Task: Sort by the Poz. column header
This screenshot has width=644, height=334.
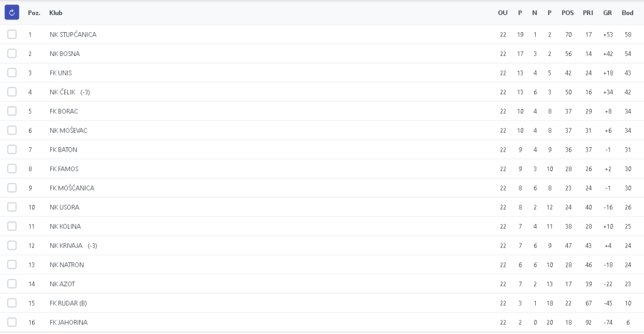Action: coord(34,13)
